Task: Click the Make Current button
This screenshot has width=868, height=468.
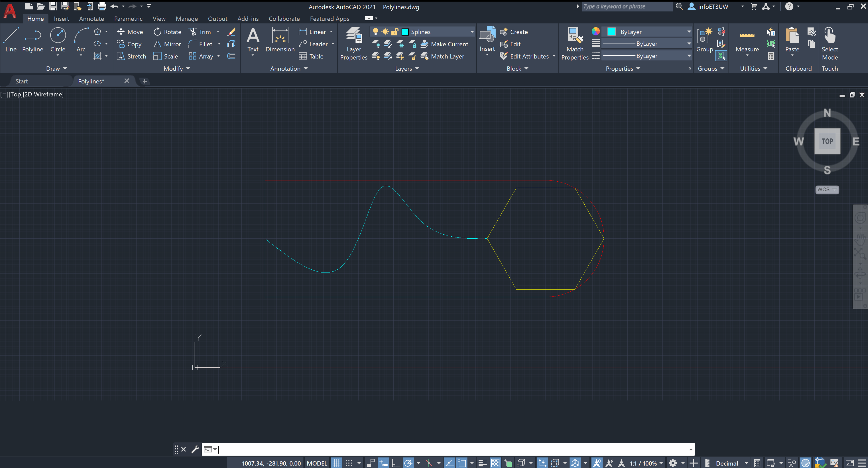Action: [x=445, y=44]
